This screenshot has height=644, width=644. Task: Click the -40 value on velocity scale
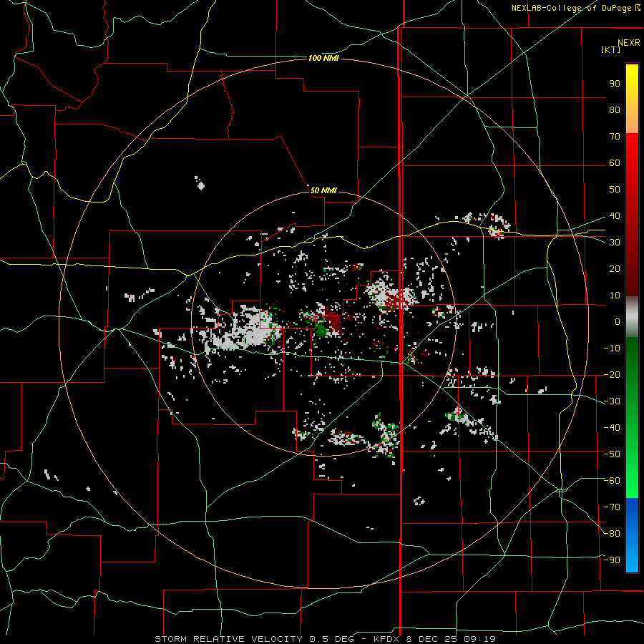tap(612, 428)
